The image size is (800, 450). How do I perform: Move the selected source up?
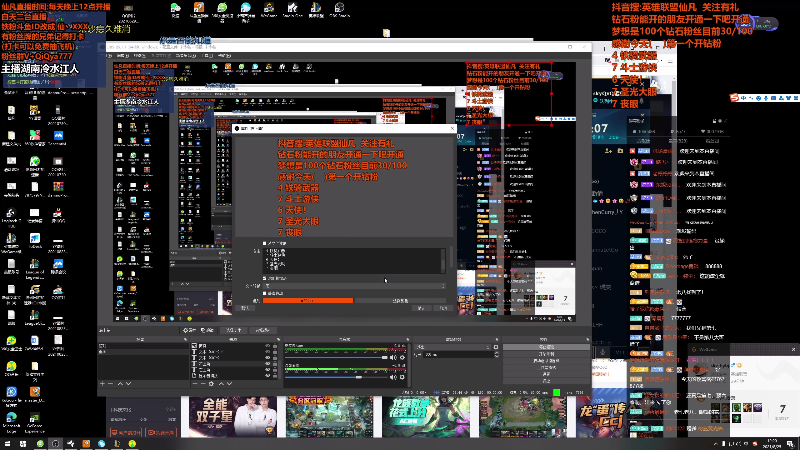click(x=221, y=383)
